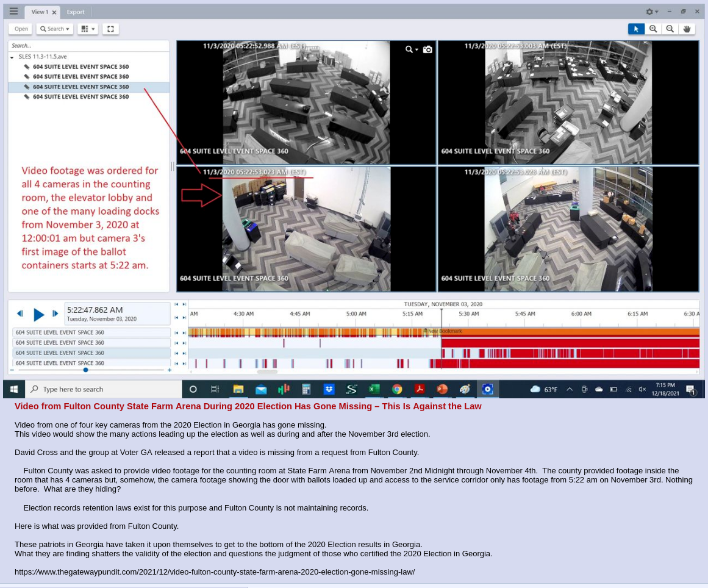Select the highlighted timeline track label
This screenshot has height=588, width=708.
coord(91,353)
